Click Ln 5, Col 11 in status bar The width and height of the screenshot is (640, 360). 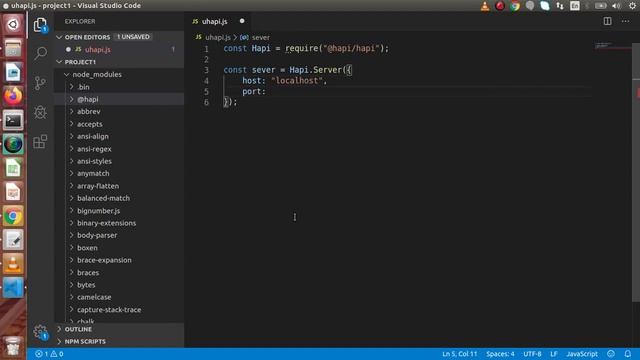click(x=460, y=354)
